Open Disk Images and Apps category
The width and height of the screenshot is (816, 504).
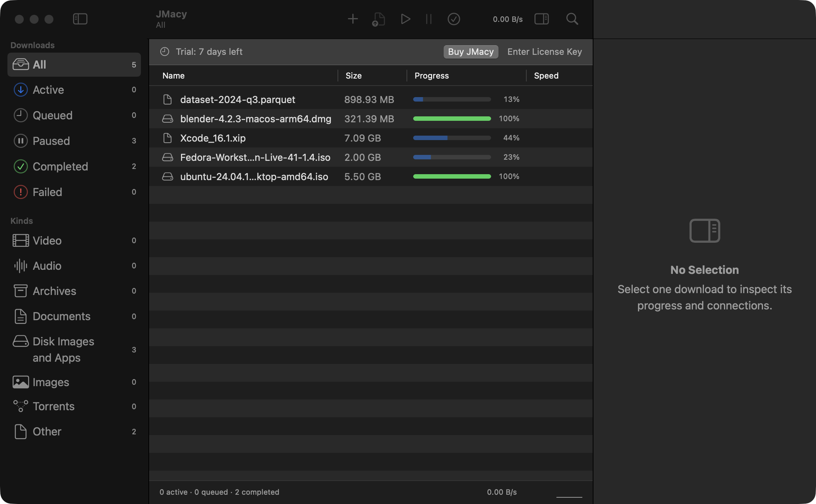coord(74,349)
